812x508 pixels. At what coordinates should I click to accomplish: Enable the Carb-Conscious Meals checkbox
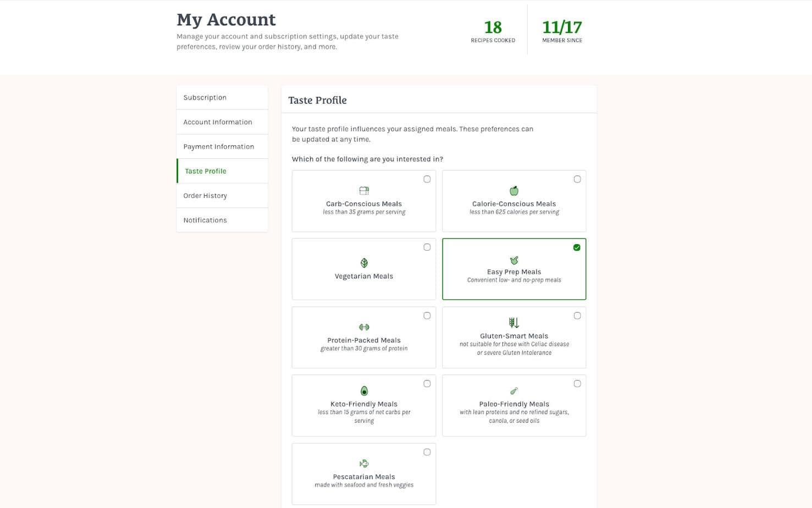pyautogui.click(x=427, y=179)
